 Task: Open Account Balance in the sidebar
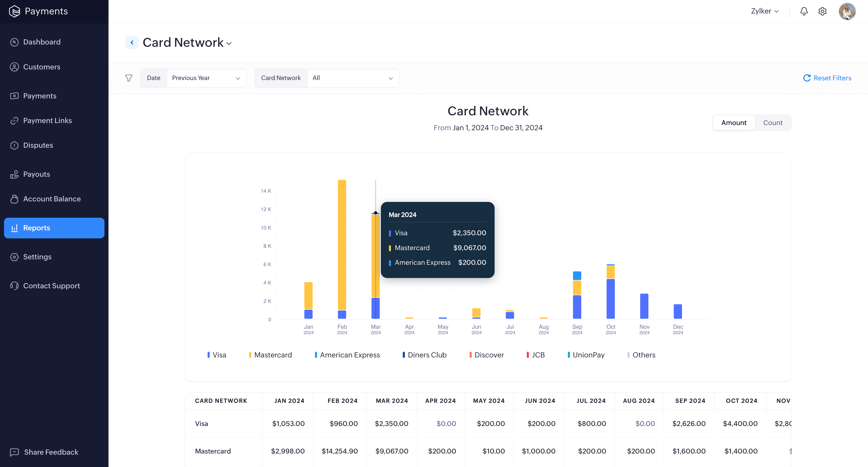click(x=52, y=199)
